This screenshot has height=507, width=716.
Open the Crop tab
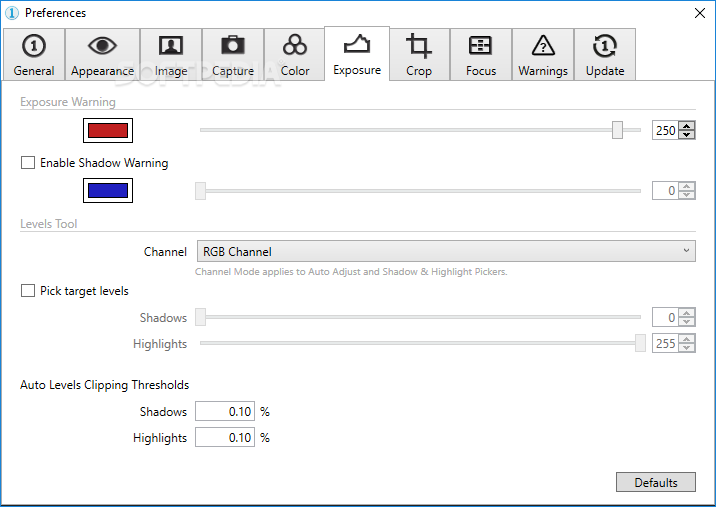[x=419, y=55]
